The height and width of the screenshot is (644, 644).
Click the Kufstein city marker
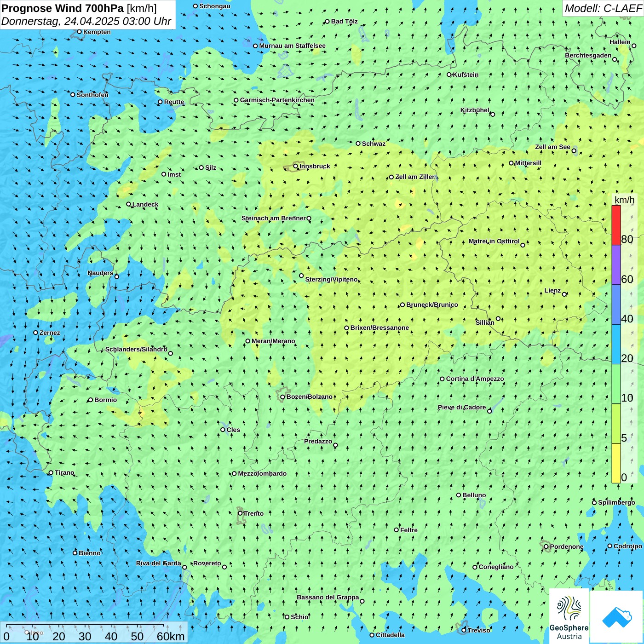coord(449,75)
